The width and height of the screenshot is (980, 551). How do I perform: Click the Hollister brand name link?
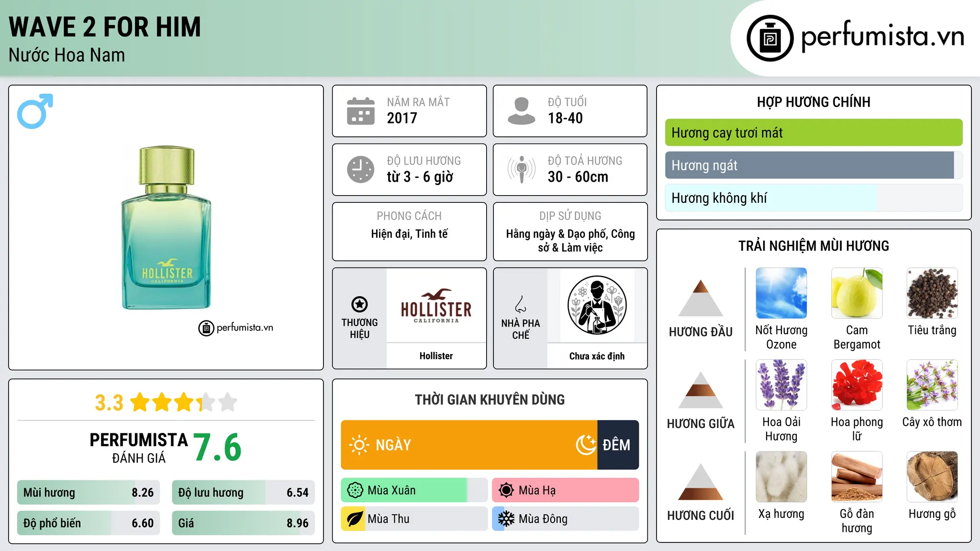436,356
